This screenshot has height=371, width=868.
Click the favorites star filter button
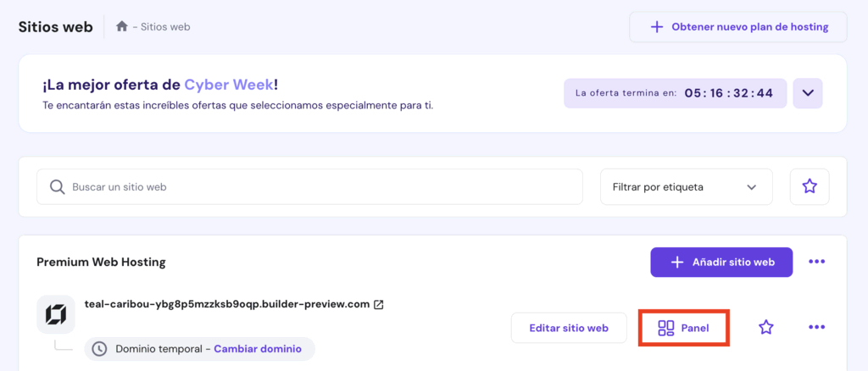click(810, 186)
